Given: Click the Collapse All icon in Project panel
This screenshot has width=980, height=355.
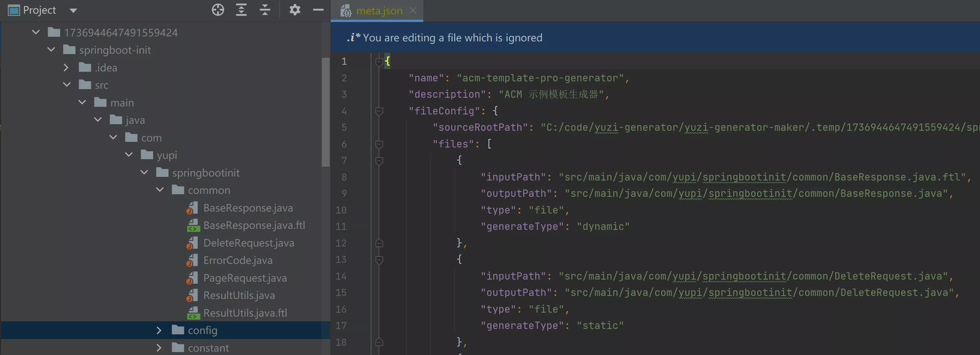Looking at the screenshot, I should point(265,10).
